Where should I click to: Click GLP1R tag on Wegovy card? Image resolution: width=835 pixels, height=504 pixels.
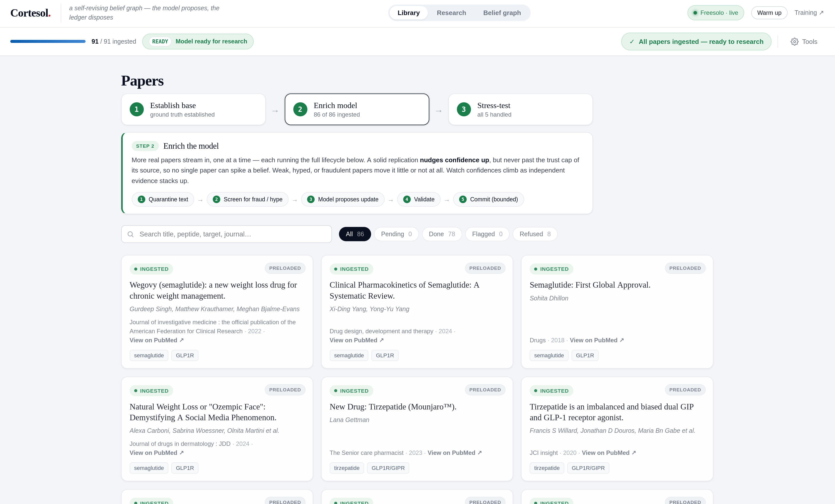pyautogui.click(x=185, y=355)
